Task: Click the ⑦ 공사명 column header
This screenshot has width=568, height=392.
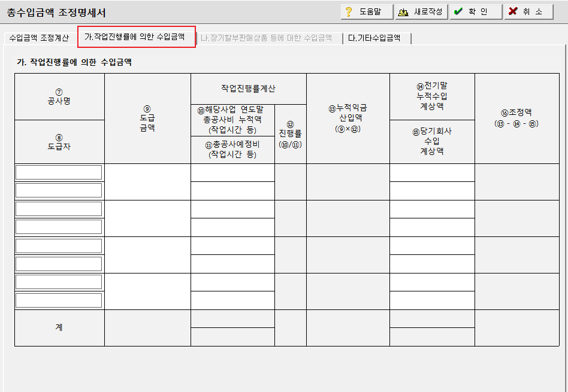Action: point(59,97)
